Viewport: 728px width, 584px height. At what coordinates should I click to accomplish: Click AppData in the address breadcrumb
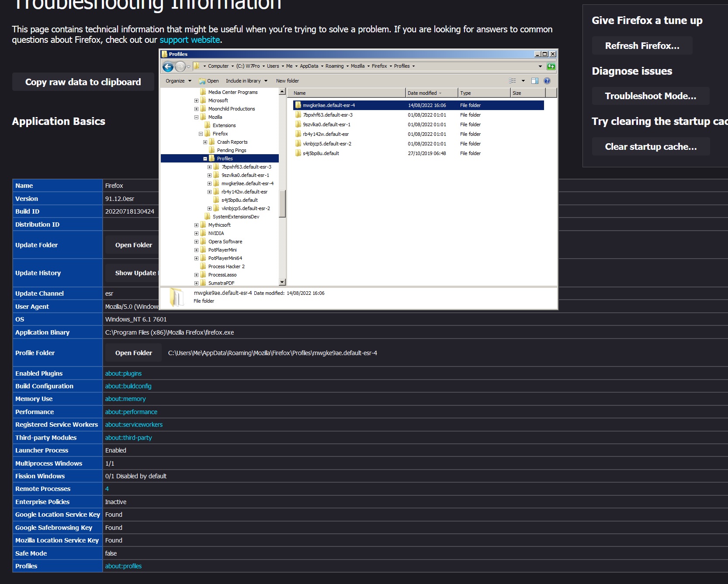pos(309,66)
